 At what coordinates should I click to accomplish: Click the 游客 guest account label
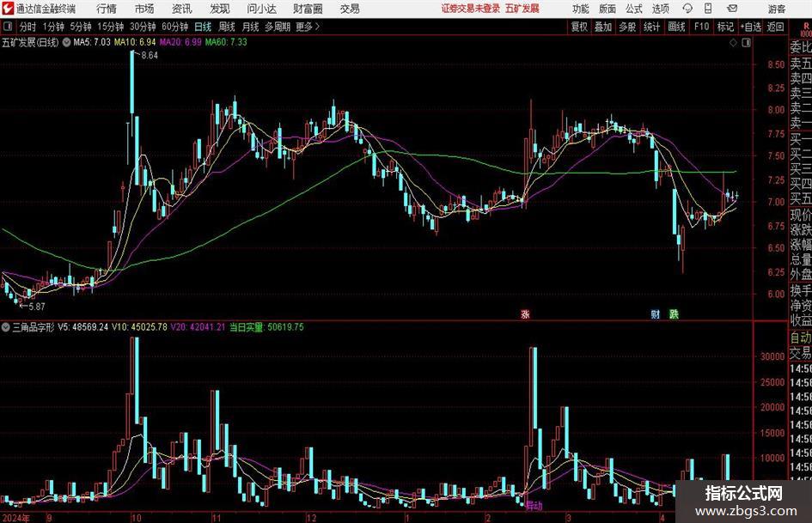click(776, 9)
